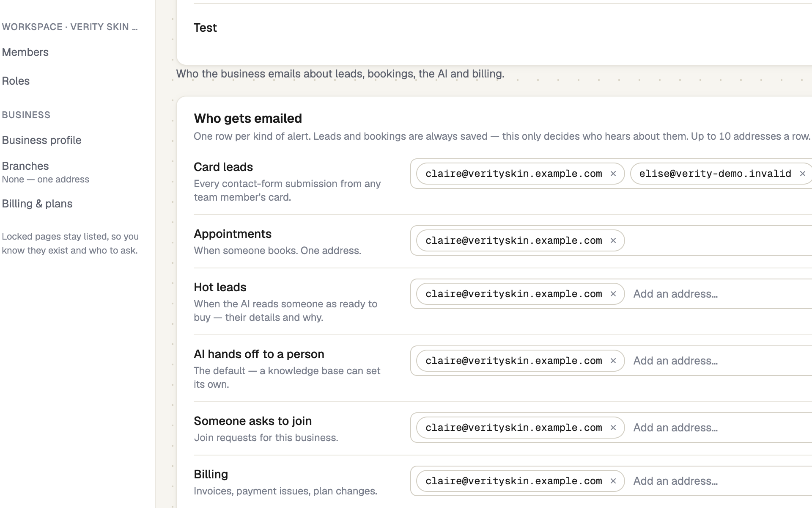Open Billing & plans page
This screenshot has height=508, width=812.
click(x=37, y=204)
